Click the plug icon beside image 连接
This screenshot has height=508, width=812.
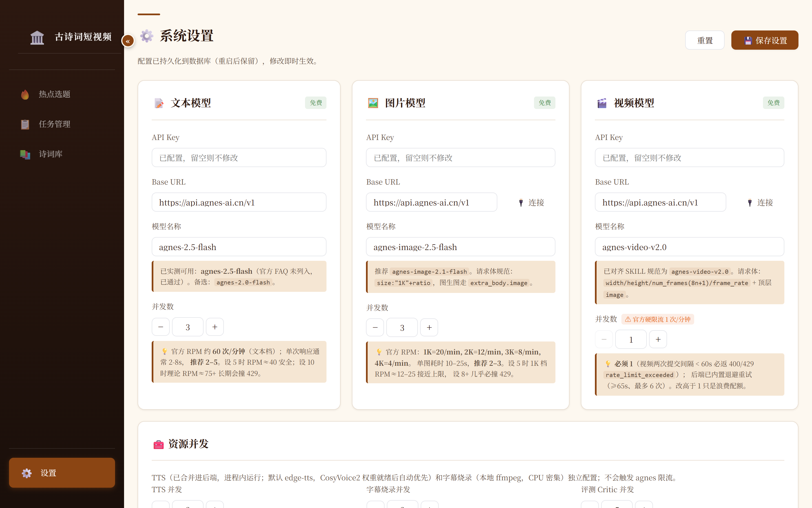[x=521, y=203]
